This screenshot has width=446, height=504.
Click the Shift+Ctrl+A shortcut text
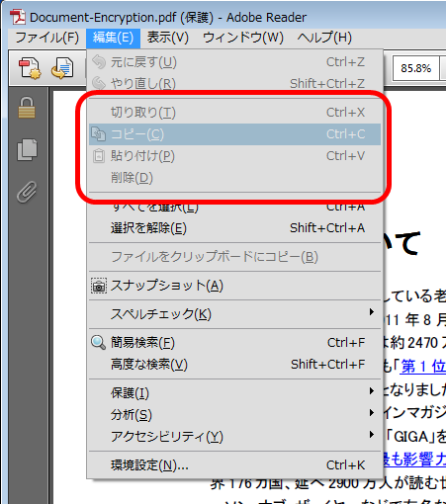point(327,228)
